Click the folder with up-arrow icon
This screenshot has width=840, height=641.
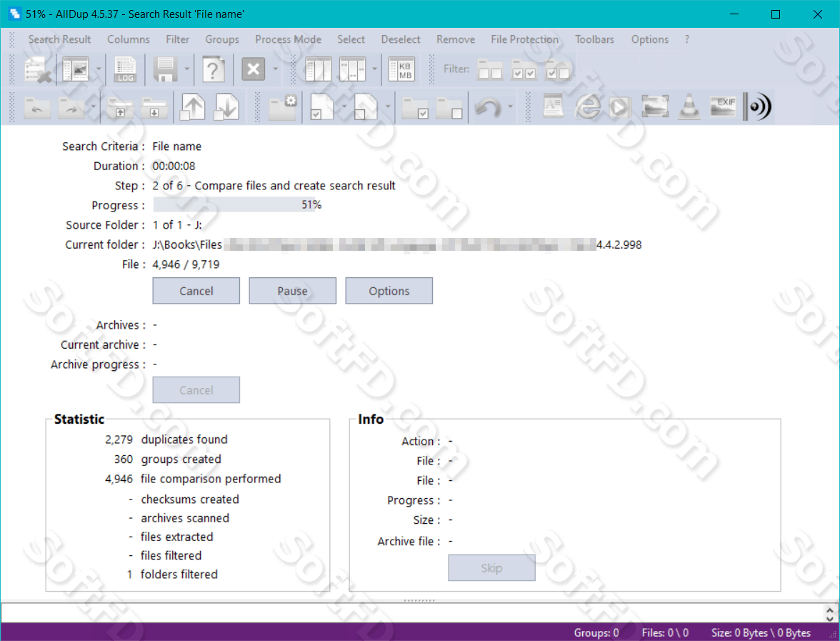(x=120, y=109)
